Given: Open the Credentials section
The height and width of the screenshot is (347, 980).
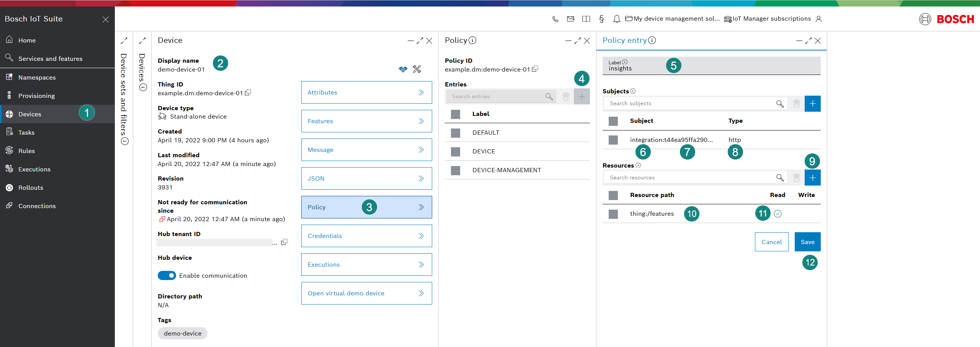Looking at the screenshot, I should [x=366, y=236].
